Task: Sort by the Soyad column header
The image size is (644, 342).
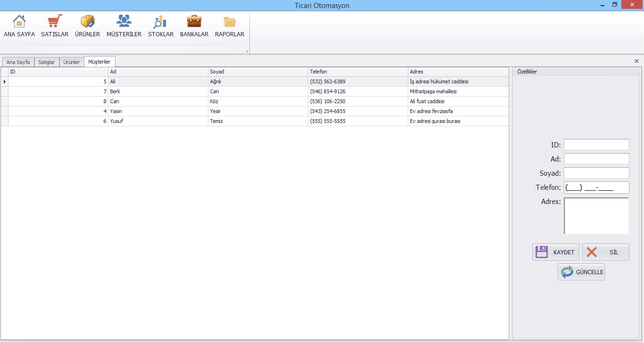Action: click(258, 72)
